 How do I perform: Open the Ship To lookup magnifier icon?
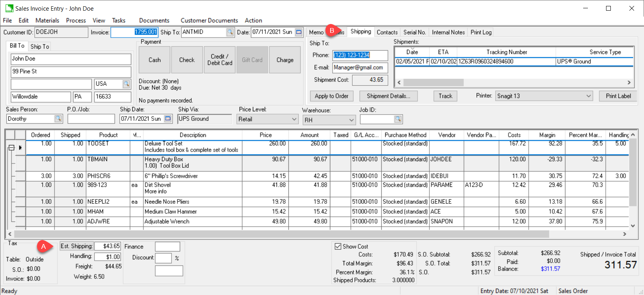click(x=230, y=32)
